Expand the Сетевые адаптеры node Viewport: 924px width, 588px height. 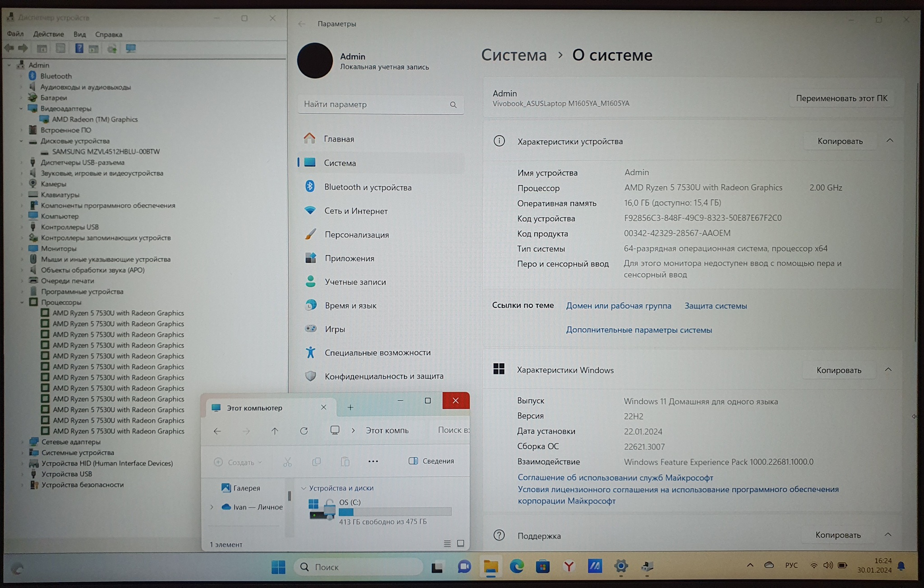click(x=22, y=442)
